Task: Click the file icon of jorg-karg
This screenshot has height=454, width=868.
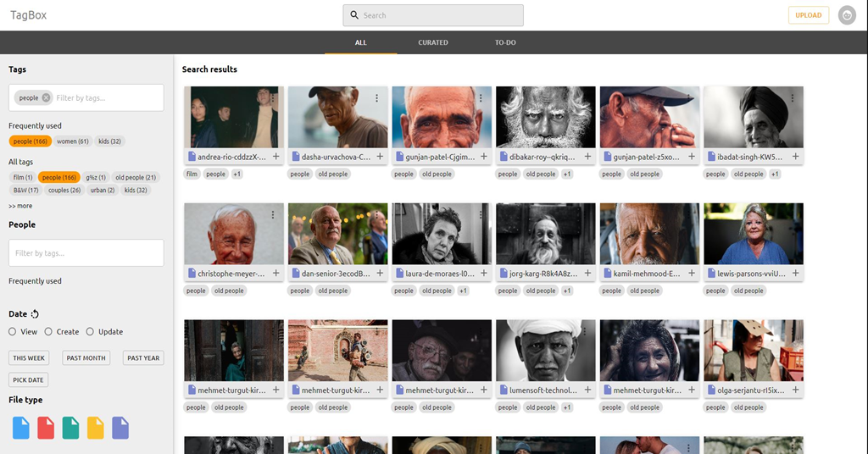Action: pyautogui.click(x=504, y=274)
